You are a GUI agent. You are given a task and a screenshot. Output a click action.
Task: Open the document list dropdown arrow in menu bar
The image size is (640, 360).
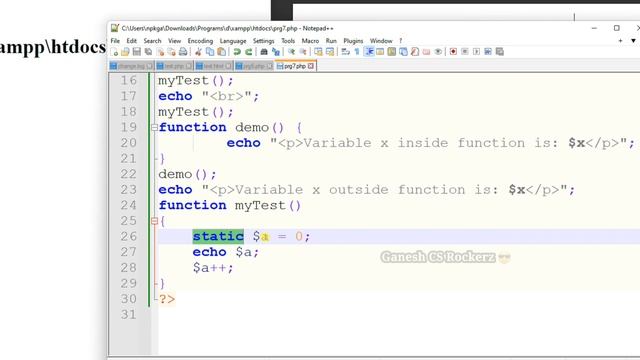[x=633, y=41]
